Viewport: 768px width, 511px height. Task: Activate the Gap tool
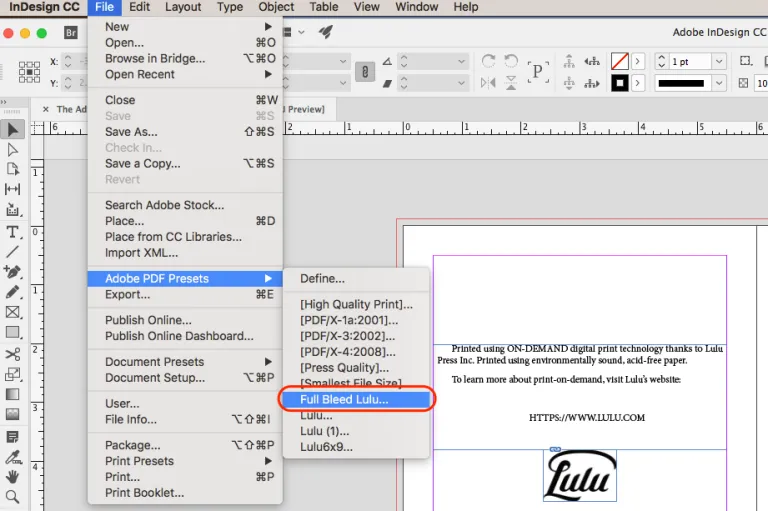click(x=13, y=189)
